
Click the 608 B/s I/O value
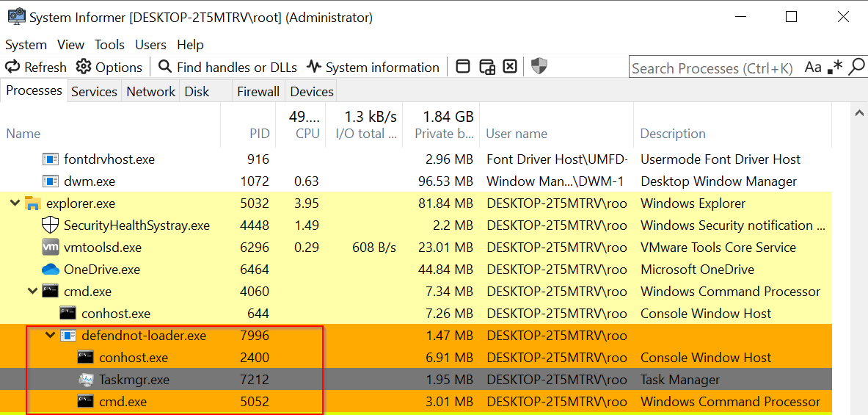(374, 248)
